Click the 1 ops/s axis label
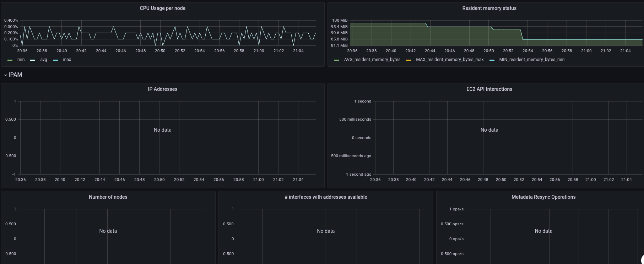The height and width of the screenshot is (264, 644). coord(456,209)
